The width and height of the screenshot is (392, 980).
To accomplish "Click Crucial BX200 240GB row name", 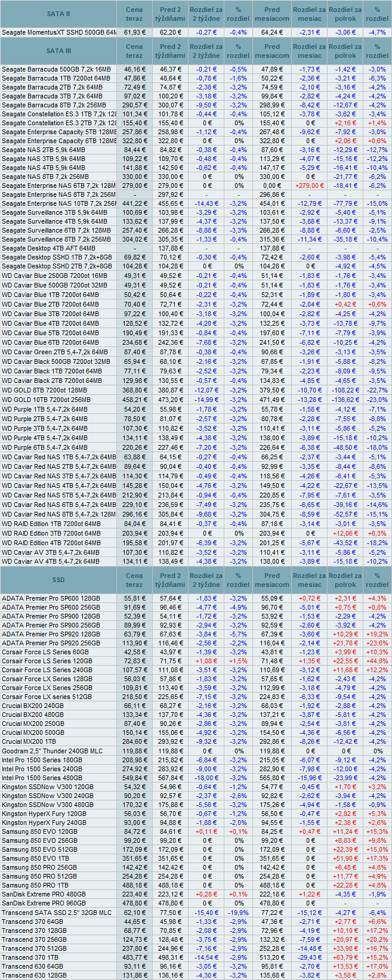I will point(32,706).
